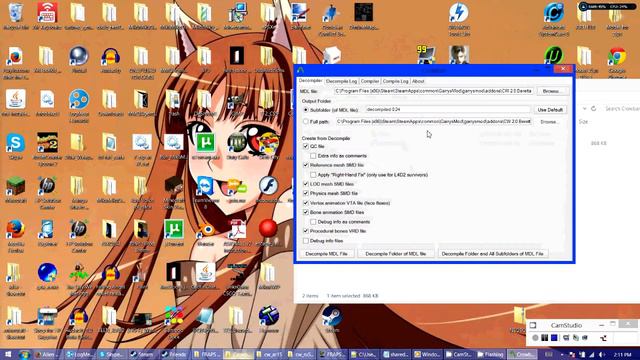Click the MDL file path input field

[x=433, y=91]
